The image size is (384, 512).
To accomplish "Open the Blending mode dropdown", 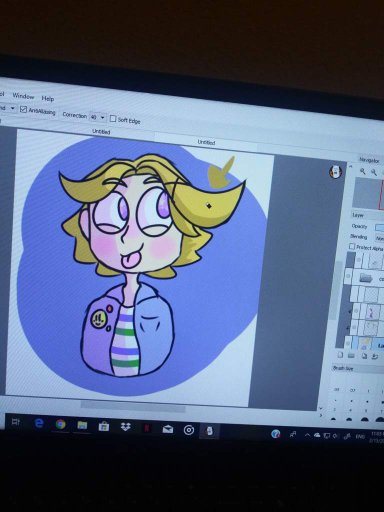I will tap(380, 238).
